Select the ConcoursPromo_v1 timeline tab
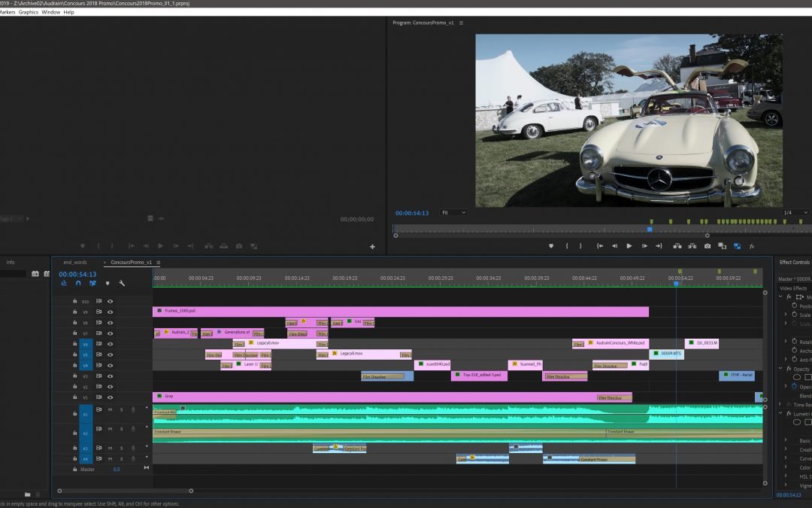 (131, 263)
